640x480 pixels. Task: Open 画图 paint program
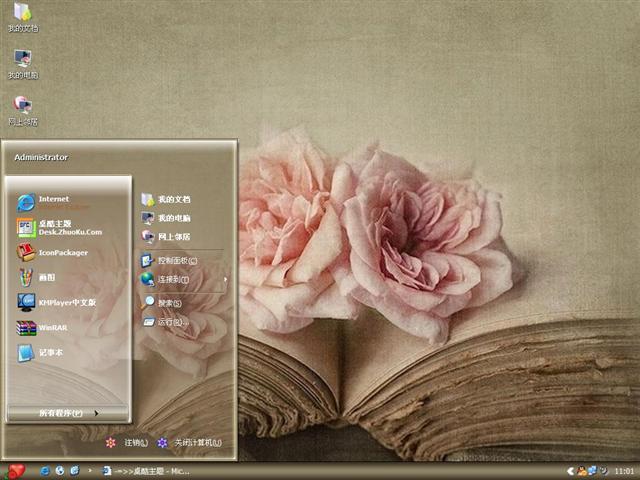point(36,277)
